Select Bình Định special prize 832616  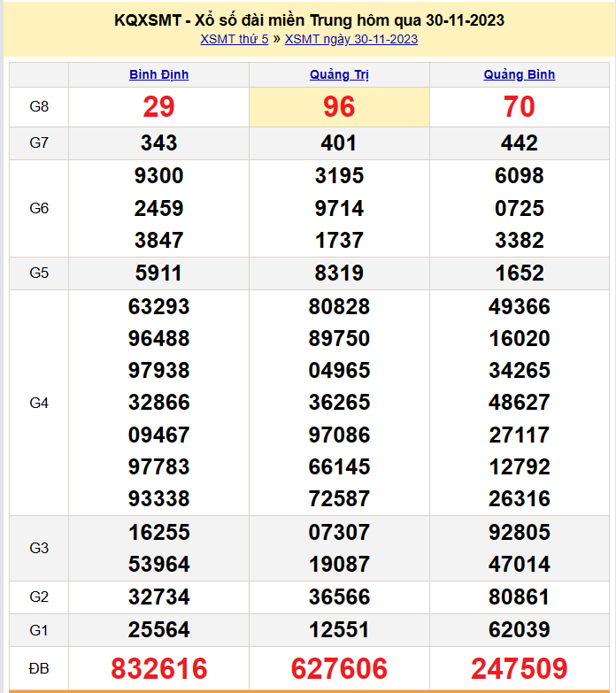tap(158, 669)
